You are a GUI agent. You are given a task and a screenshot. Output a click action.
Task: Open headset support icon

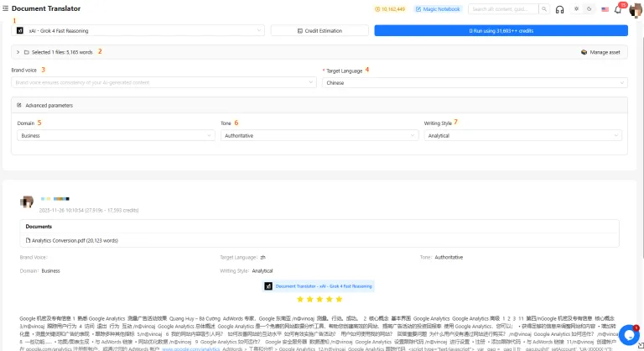(559, 9)
